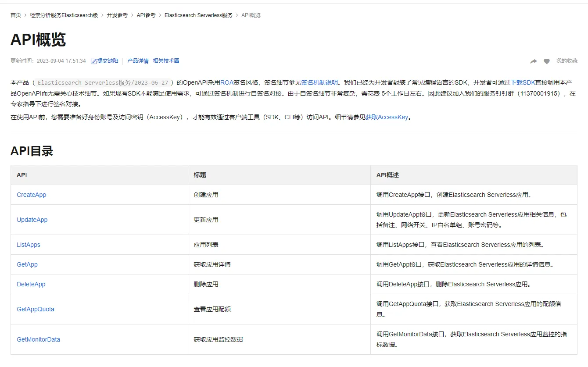This screenshot has width=588, height=367.
Task: Open 下载SDK link
Action: 523,82
